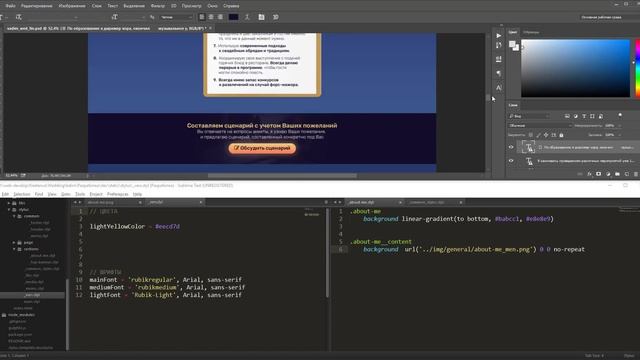
Task: Collapse the stylus folder in Sublime sidebar
Action: pos(9,209)
